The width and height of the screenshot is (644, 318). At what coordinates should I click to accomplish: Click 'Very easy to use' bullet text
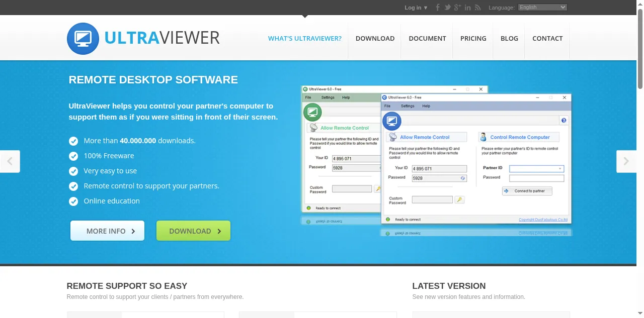110,171
